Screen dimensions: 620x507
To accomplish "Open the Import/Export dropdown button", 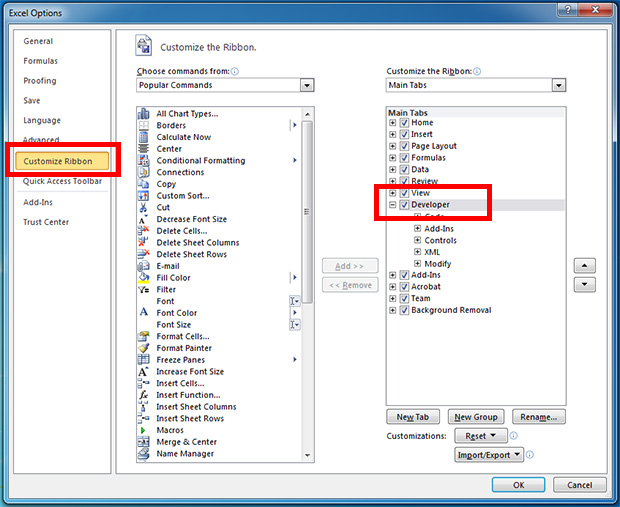I will point(489,455).
